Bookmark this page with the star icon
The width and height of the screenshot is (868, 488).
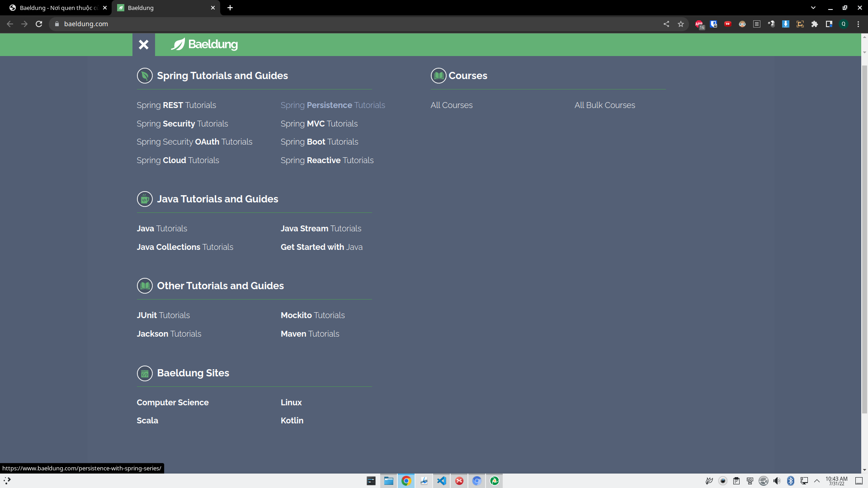681,24
